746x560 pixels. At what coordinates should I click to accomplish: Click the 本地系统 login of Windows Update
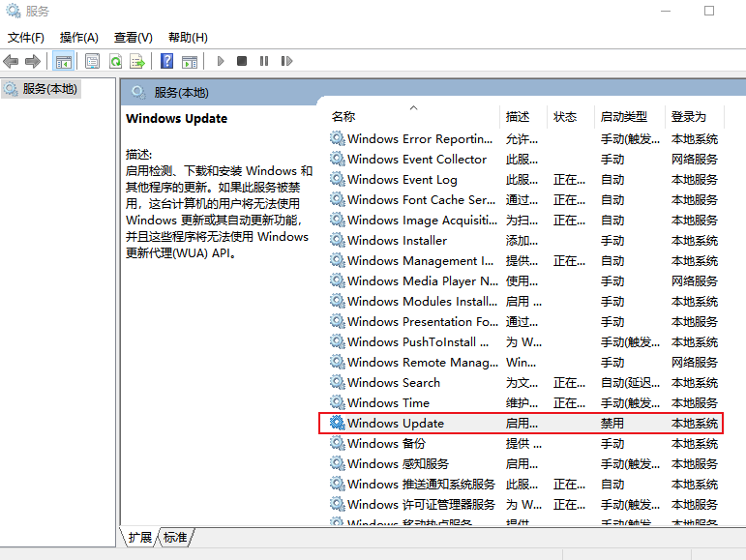pos(694,423)
